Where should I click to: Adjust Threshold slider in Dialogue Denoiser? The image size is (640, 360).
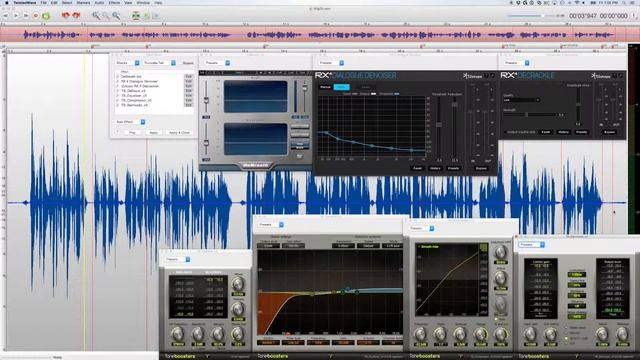click(439, 124)
